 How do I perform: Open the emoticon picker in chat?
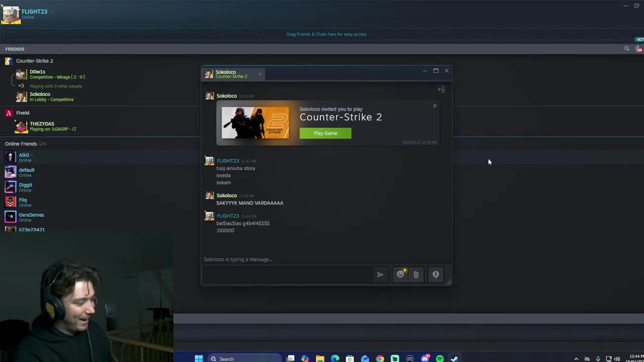click(400, 275)
